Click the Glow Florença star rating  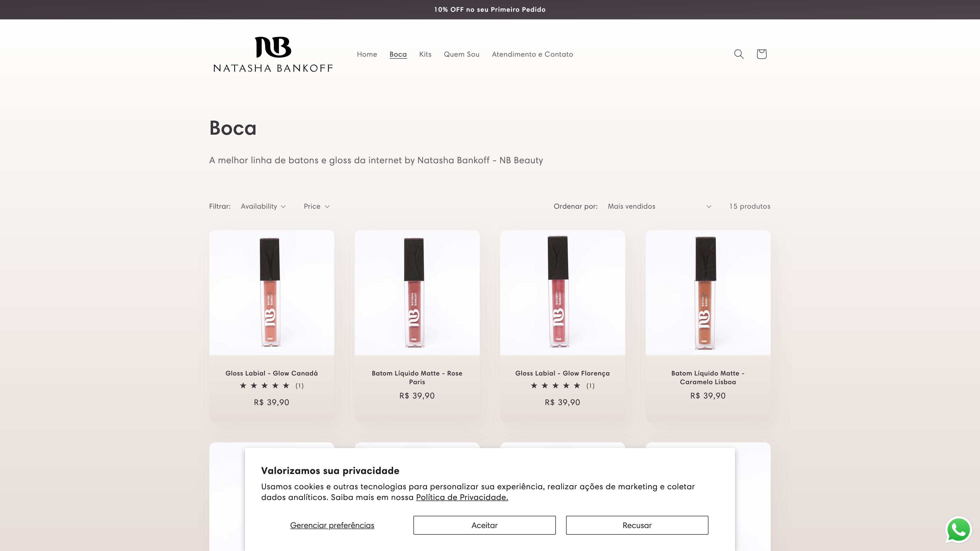click(555, 386)
